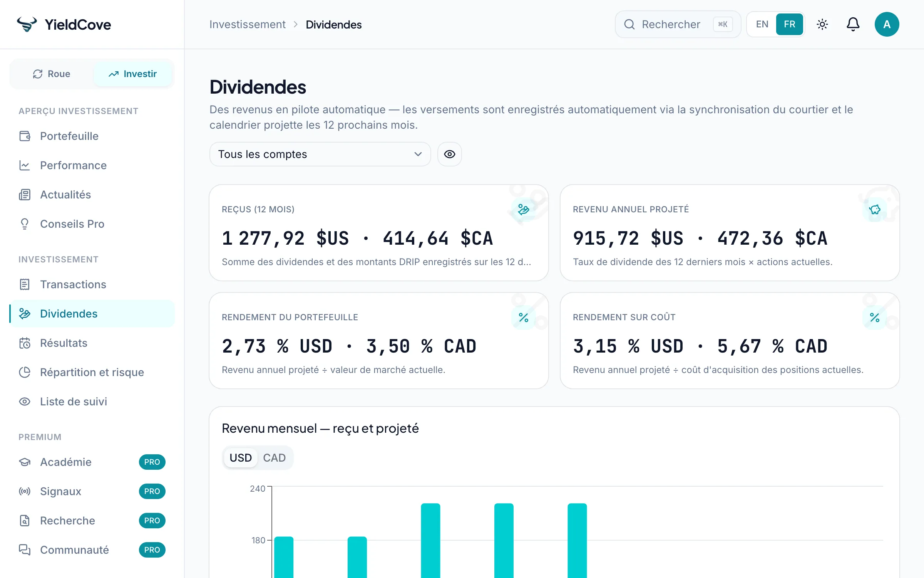The height and width of the screenshot is (578, 924).
Task: Switch to Roue mode tab
Action: (52, 74)
